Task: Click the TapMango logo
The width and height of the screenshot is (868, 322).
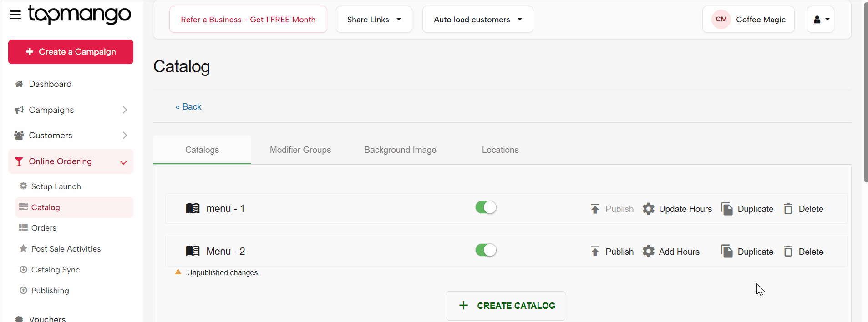Action: pos(80,15)
